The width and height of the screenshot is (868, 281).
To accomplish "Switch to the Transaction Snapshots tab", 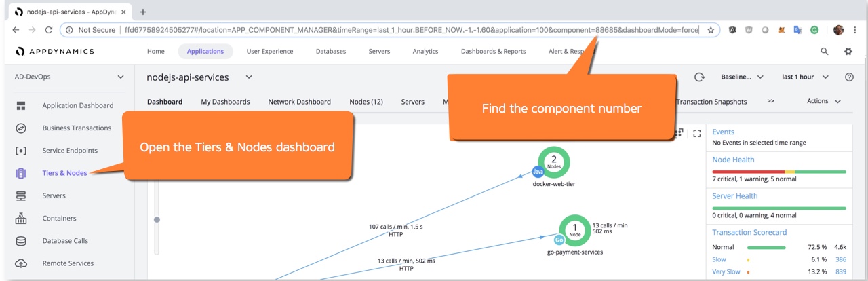I will pos(711,102).
